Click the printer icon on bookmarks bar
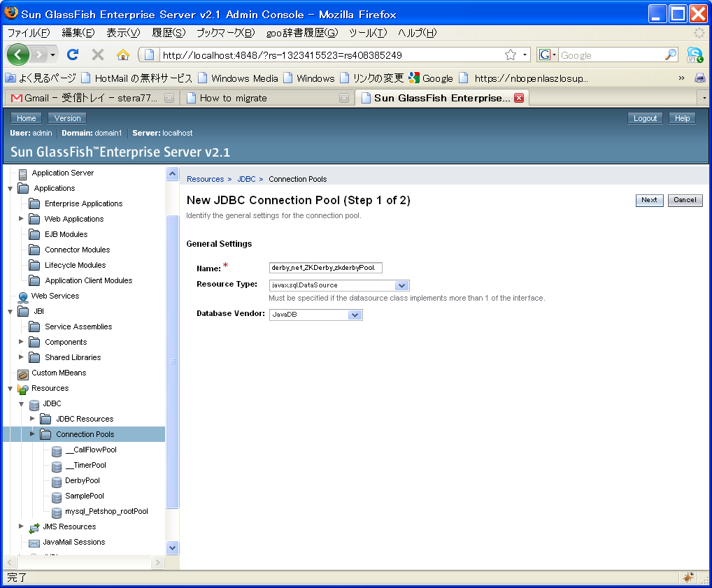 [x=699, y=78]
